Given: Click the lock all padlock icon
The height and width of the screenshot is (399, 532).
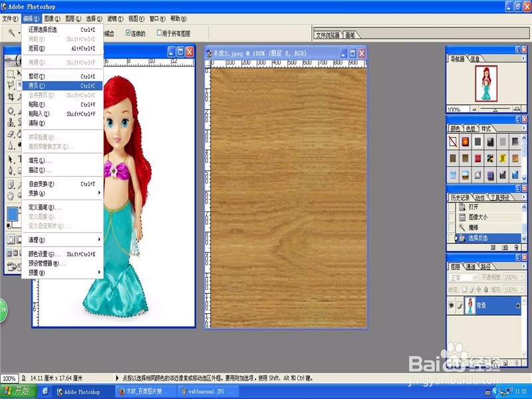Looking at the screenshot, I should [486, 289].
